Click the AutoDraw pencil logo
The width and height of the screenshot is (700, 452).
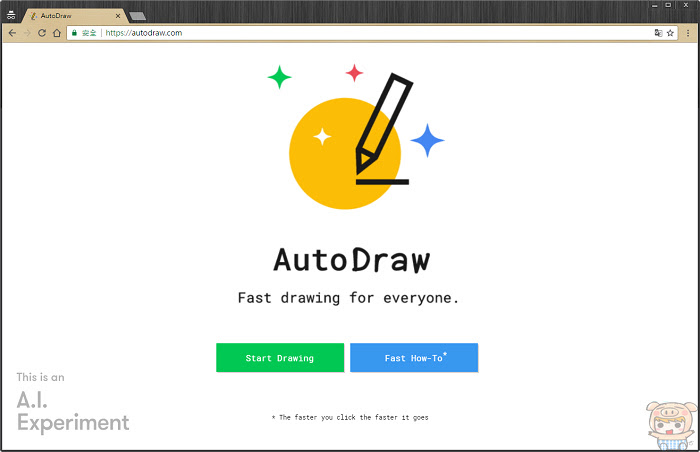[355, 136]
